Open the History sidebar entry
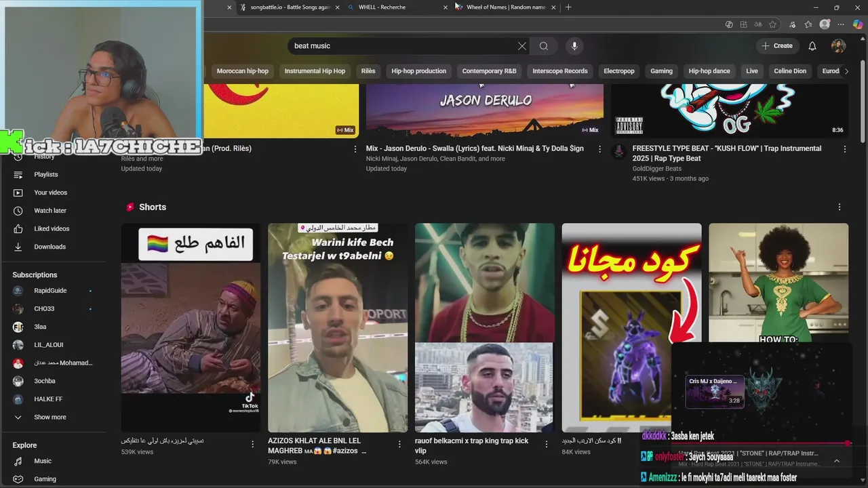 pos(44,157)
